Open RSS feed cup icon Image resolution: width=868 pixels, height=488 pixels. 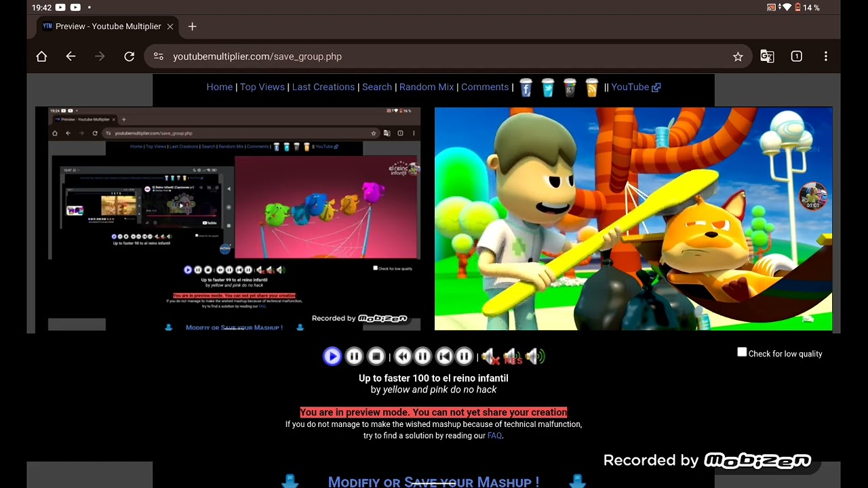tap(592, 87)
